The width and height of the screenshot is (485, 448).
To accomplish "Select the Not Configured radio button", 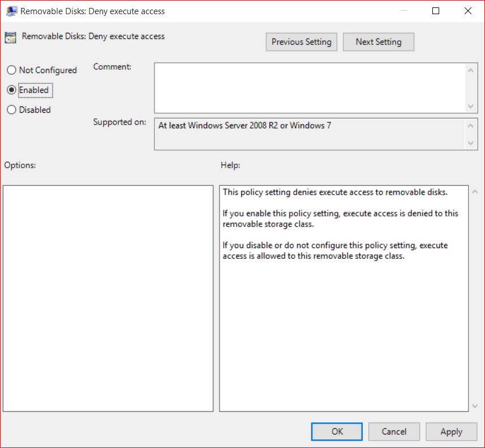I will (x=11, y=70).
